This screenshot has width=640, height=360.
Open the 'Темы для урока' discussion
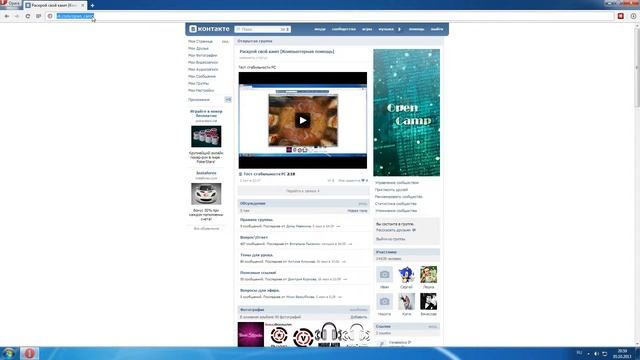pos(257,255)
